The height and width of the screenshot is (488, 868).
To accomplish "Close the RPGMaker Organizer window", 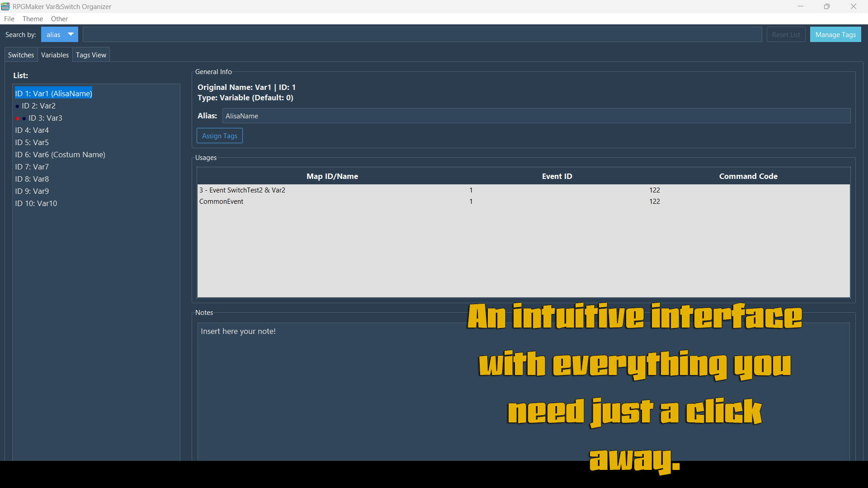I will click(854, 6).
